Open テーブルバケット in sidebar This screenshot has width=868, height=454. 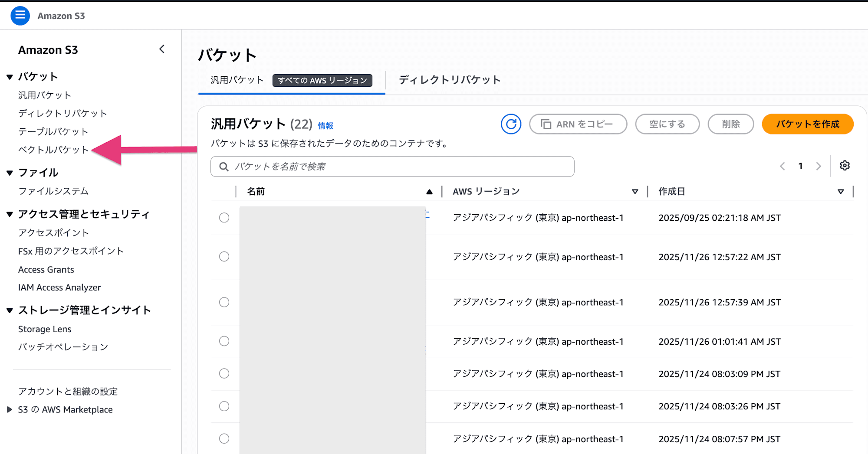pos(53,132)
